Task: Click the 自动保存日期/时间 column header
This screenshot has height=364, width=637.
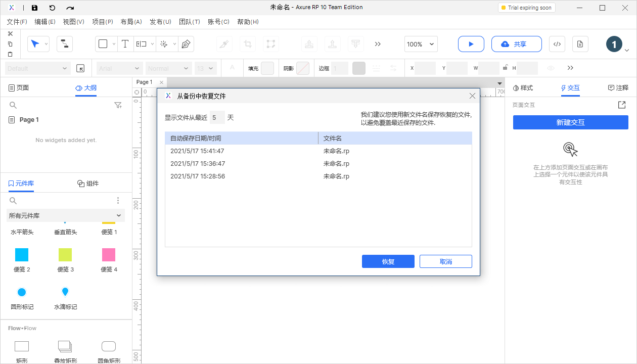Action: tap(242, 138)
